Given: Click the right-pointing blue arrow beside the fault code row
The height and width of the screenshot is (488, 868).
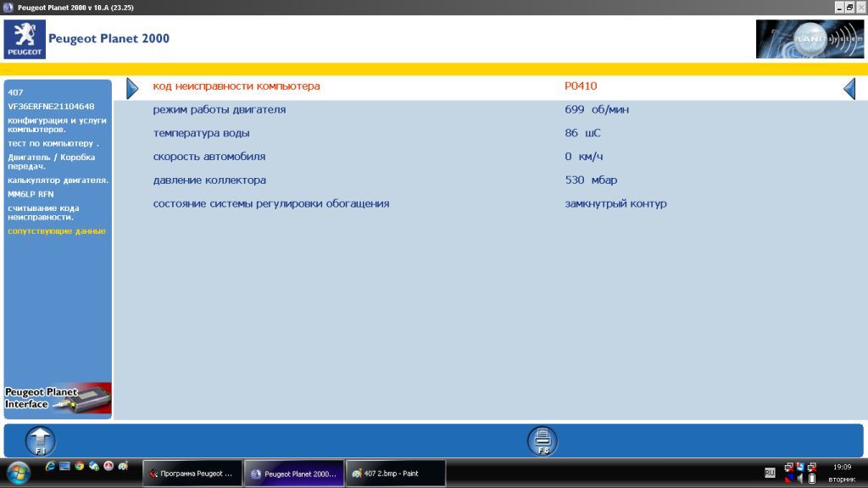Looking at the screenshot, I should [x=132, y=88].
